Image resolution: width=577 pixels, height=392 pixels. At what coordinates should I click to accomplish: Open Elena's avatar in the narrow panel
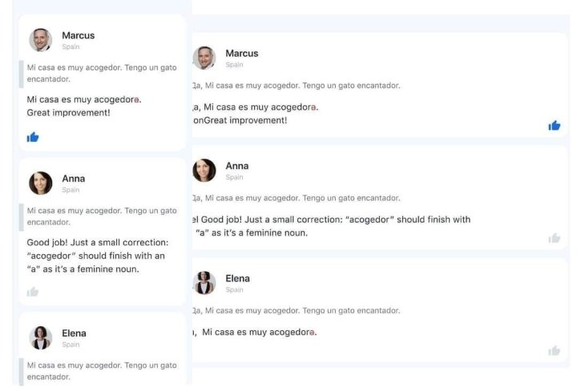click(x=41, y=337)
